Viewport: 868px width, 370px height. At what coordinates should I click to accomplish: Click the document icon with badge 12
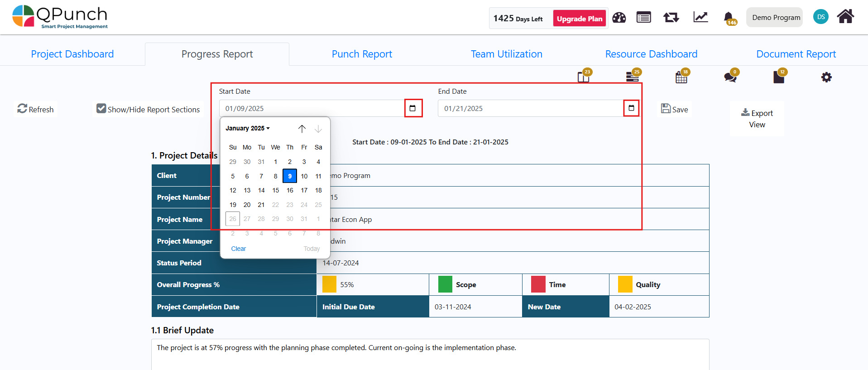pos(778,77)
